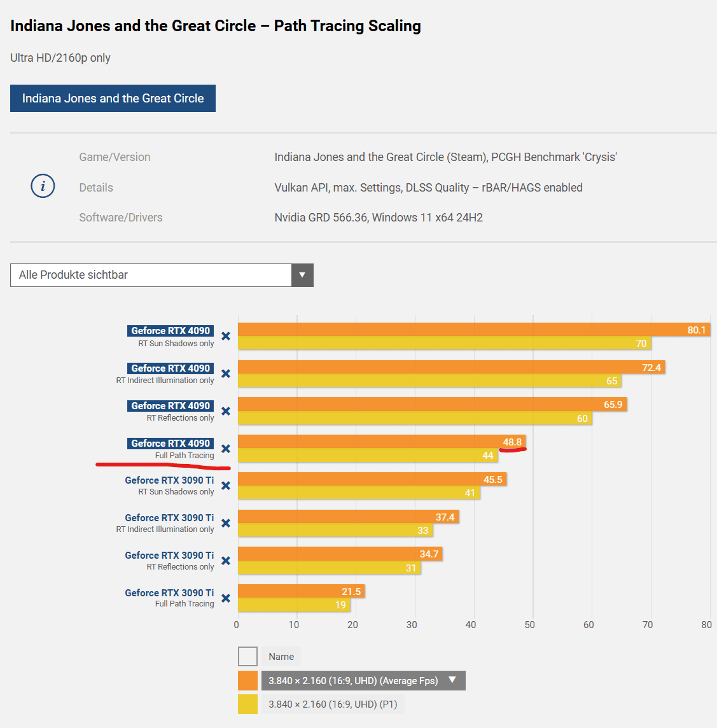This screenshot has height=728, width=717.
Task: Click the yellow P1 bar showing 19
Action: pos(294,605)
